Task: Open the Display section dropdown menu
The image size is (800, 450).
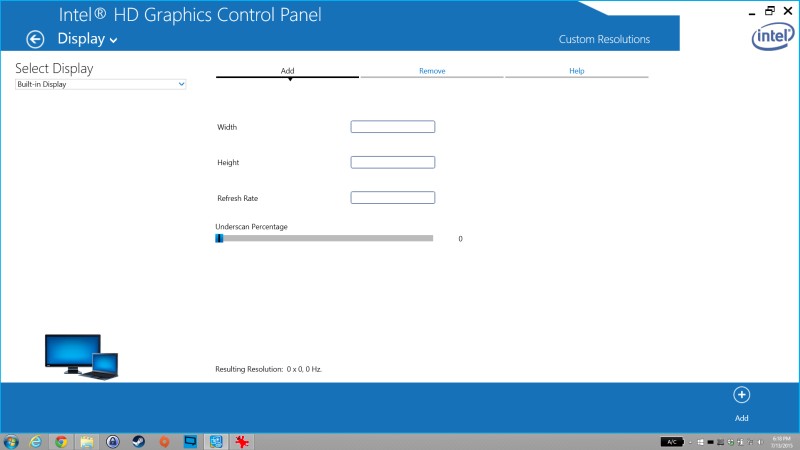Action: coord(87,39)
